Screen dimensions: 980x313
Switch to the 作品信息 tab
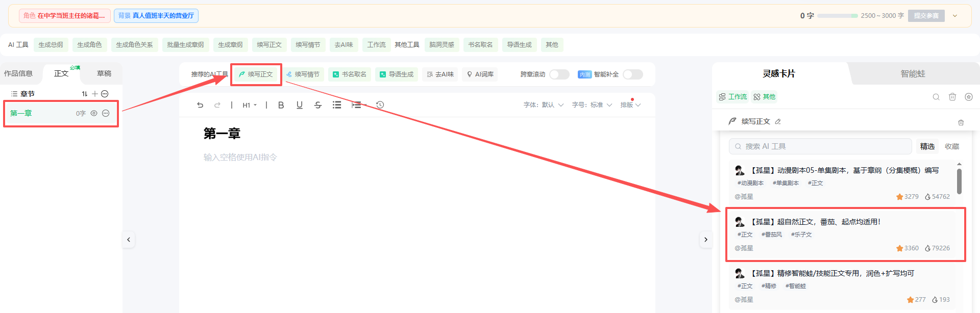(x=18, y=73)
